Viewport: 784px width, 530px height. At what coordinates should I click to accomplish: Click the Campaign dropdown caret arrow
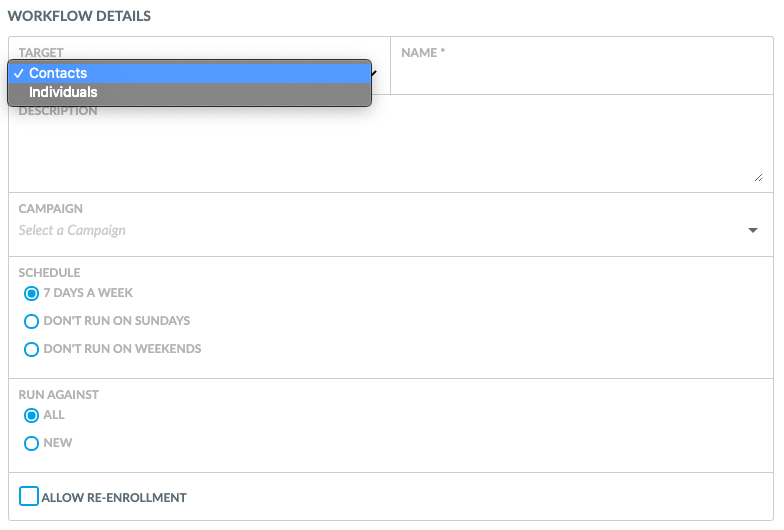click(753, 230)
